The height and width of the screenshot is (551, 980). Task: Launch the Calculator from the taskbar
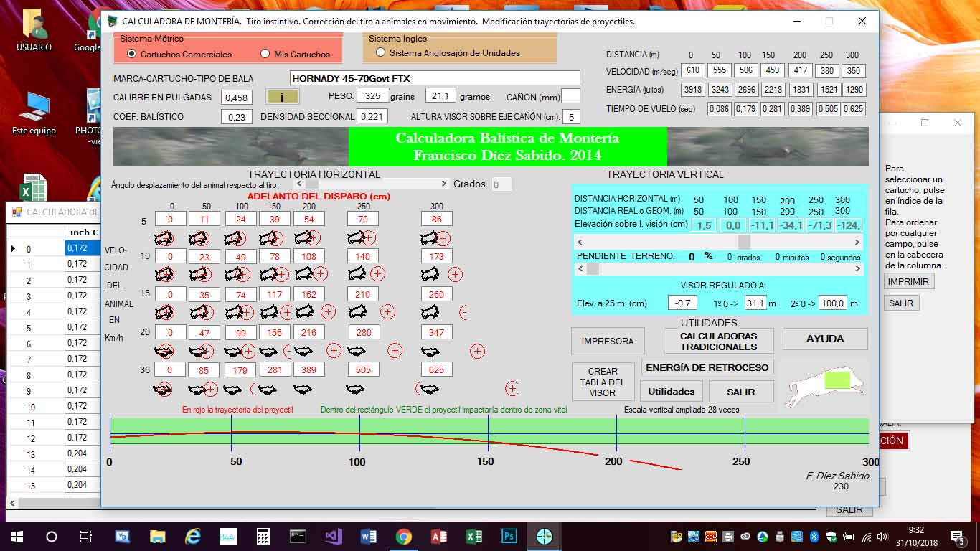tap(263, 536)
